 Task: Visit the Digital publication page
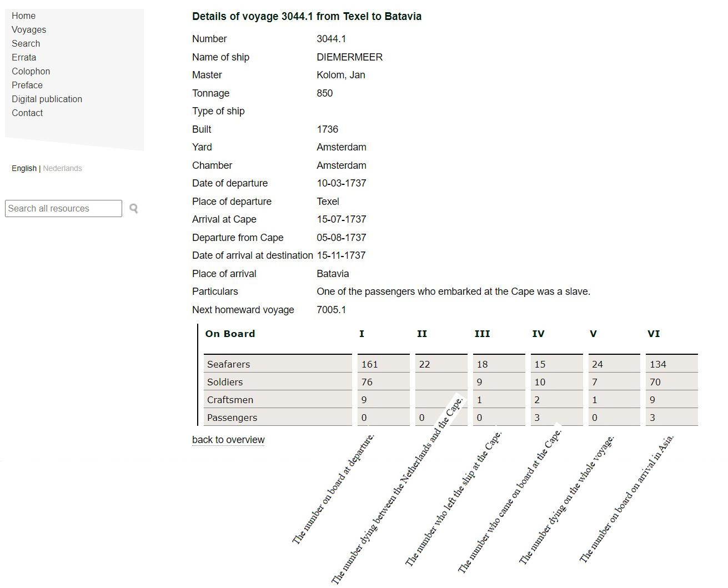[47, 99]
